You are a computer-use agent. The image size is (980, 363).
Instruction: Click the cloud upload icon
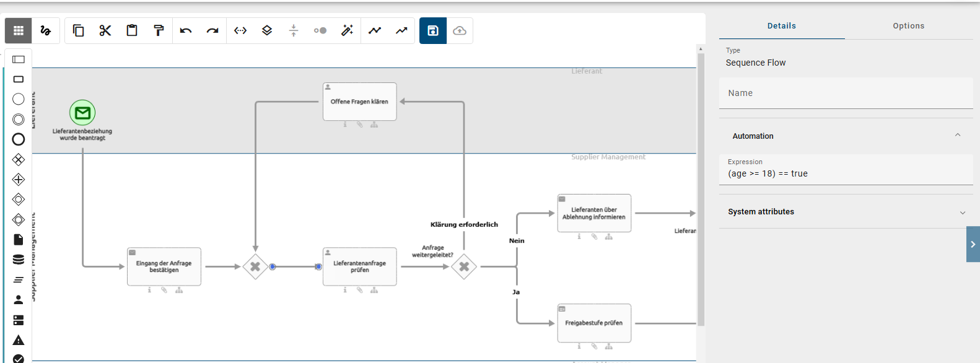[x=460, y=30]
